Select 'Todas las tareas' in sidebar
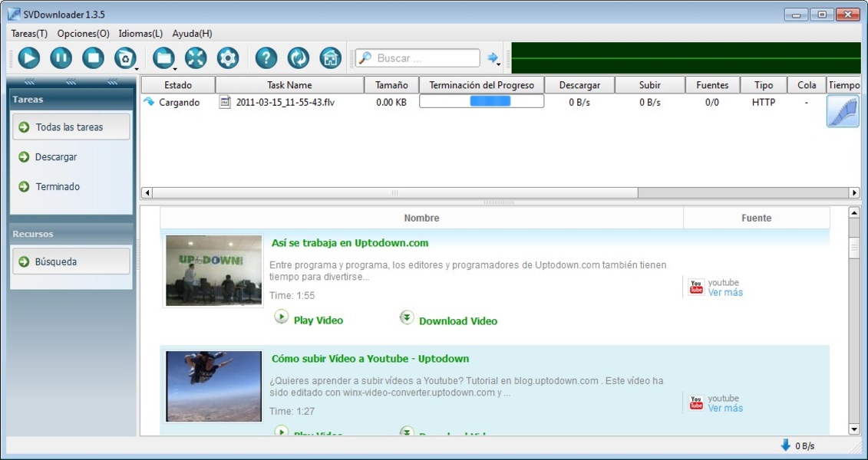The image size is (868, 460). click(x=71, y=127)
